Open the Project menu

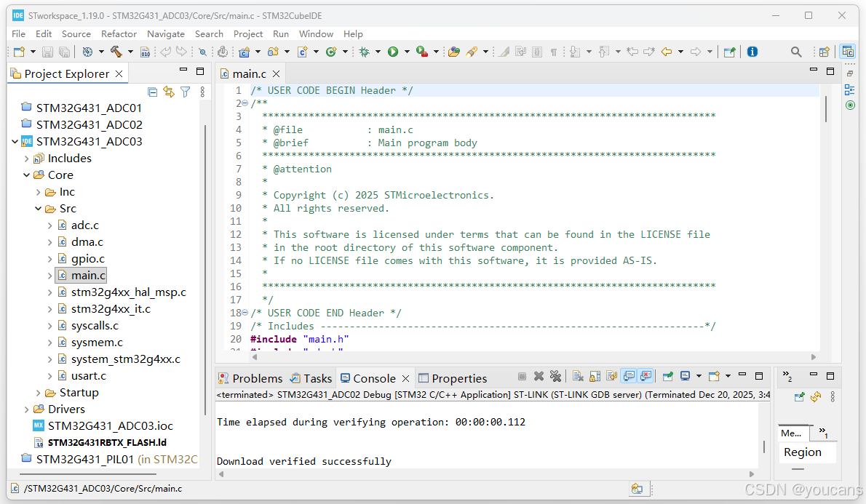248,34
